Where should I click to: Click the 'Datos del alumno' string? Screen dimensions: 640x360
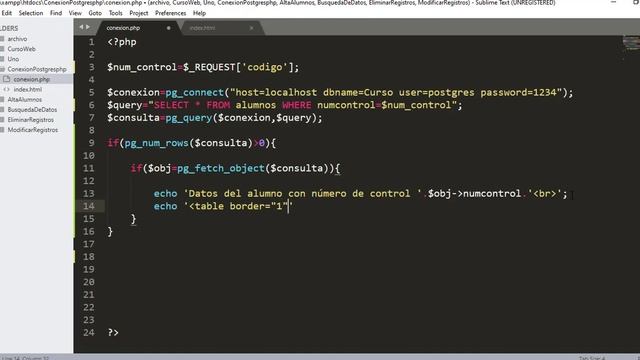point(235,193)
